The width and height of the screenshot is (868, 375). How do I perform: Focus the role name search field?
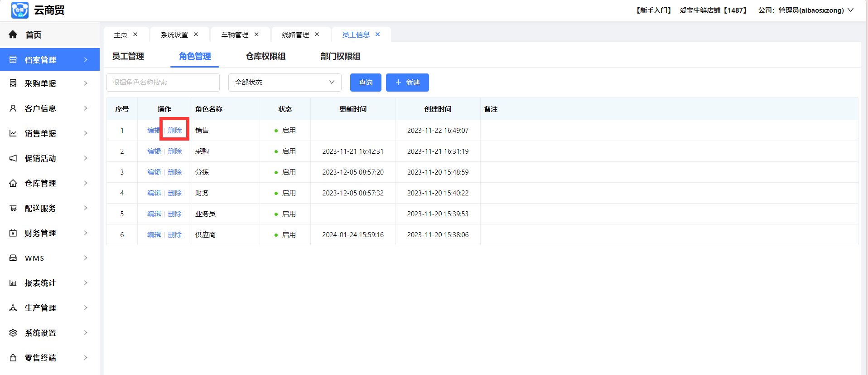click(x=163, y=83)
